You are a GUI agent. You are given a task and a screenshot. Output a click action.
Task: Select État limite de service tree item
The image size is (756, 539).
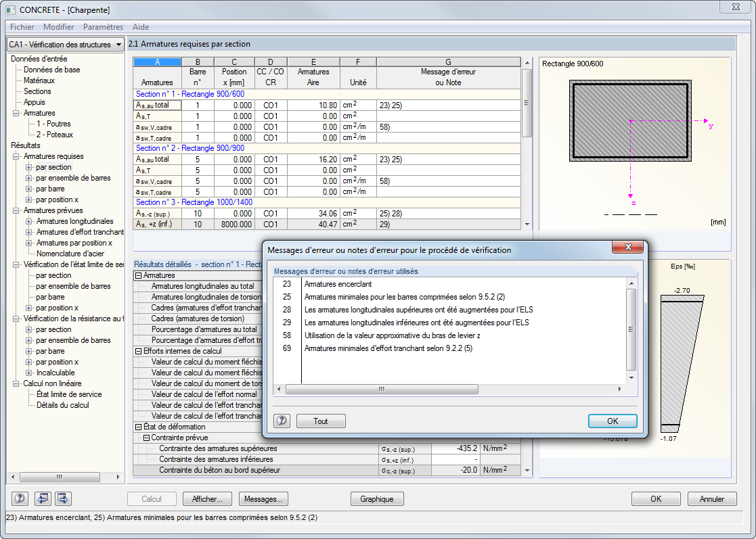pyautogui.click(x=69, y=394)
